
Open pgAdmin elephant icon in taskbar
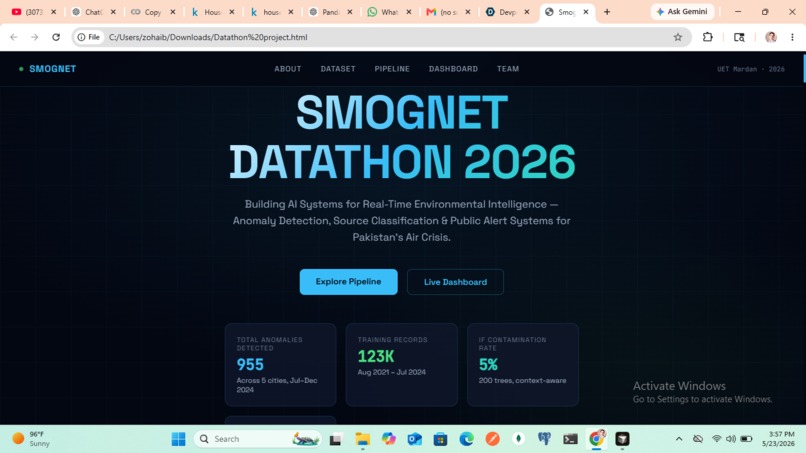(x=544, y=439)
